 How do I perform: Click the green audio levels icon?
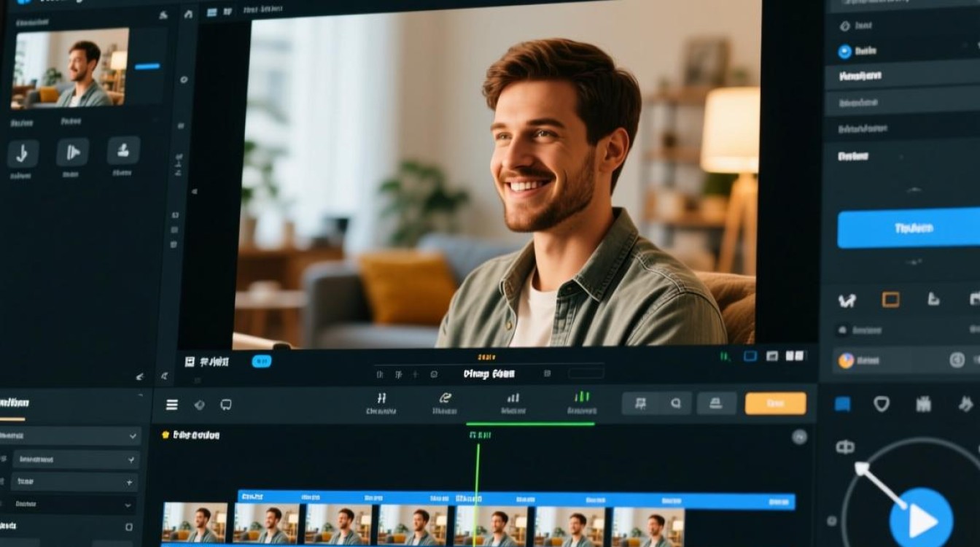581,397
